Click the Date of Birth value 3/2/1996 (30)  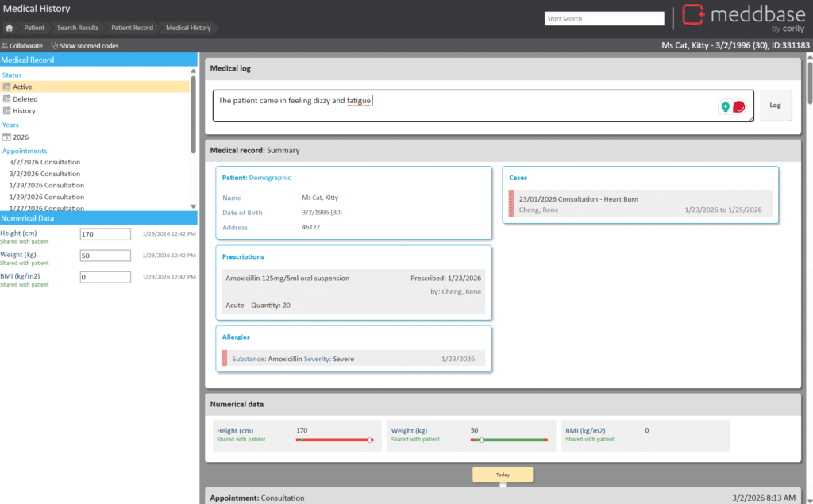pos(322,213)
